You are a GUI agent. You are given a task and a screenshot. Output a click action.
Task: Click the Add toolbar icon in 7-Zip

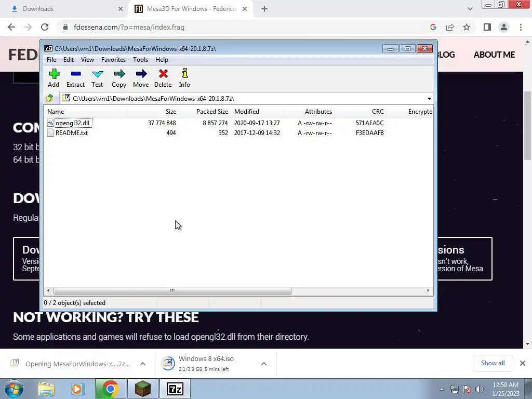tap(54, 78)
